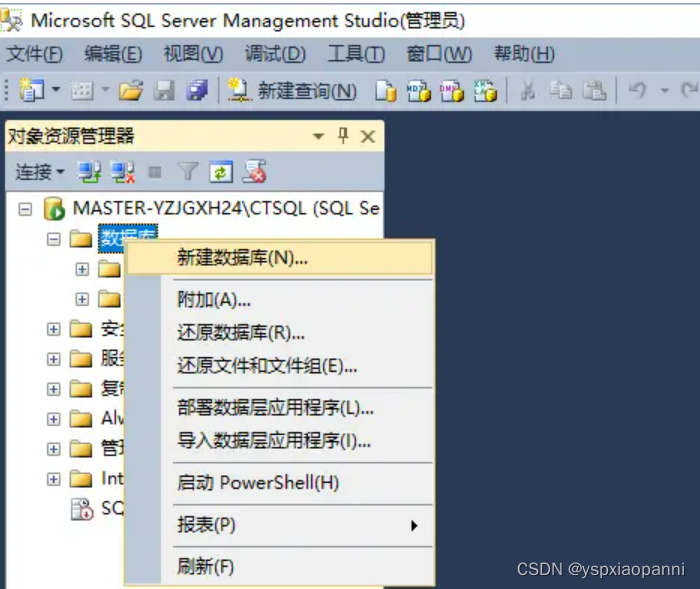Open the 工具(T) menu
Screen dimensions: 700x589
pos(356,54)
